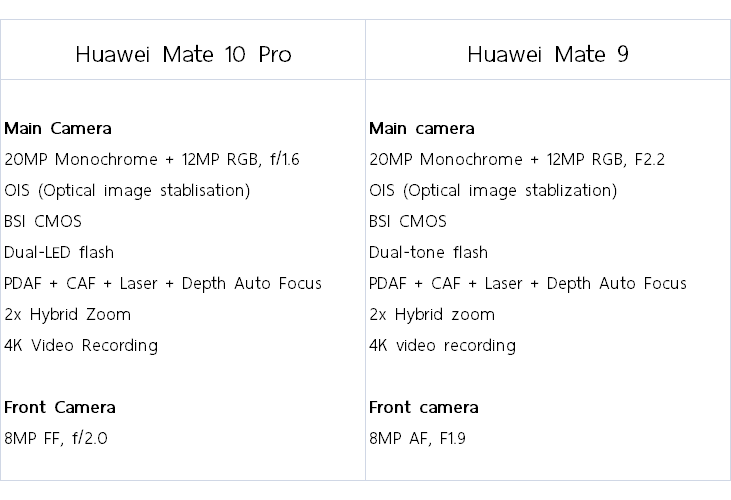Screen dimensions: 731x500
Task: Click 2x Hybrid Zoom under Mate 10 Pro
Action: tap(68, 314)
